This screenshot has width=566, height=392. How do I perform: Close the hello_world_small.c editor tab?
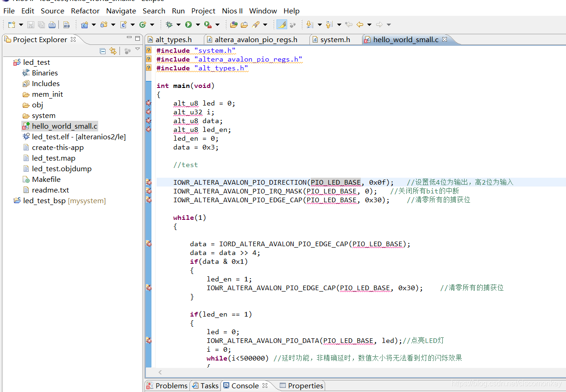(445, 39)
